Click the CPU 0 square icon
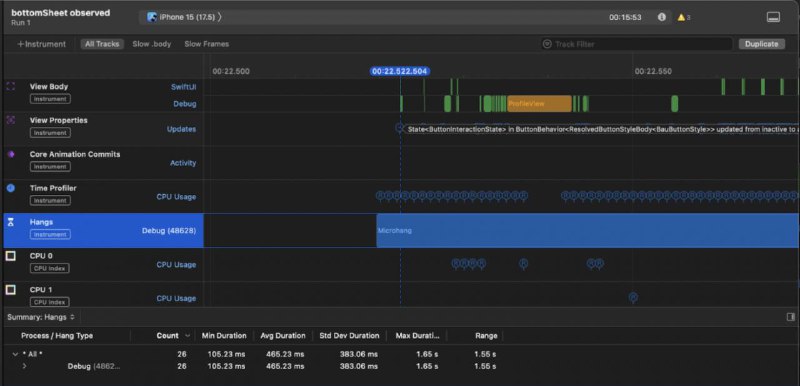This screenshot has width=800, height=386. click(x=11, y=256)
